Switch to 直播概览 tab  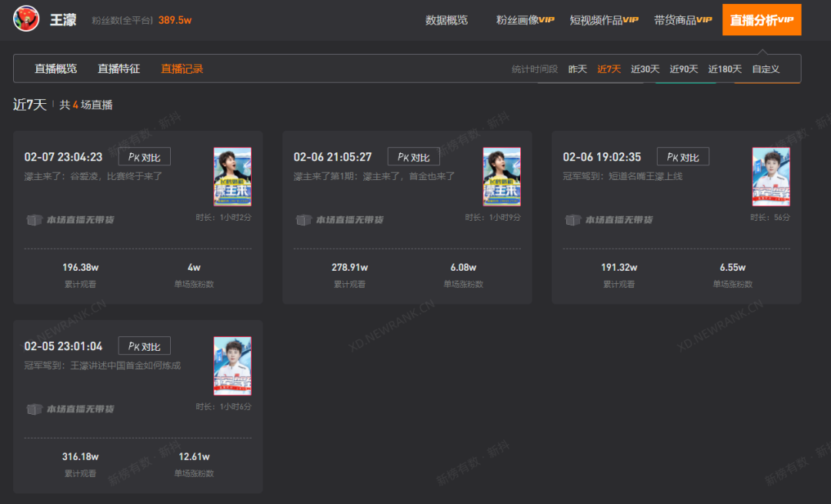click(55, 69)
